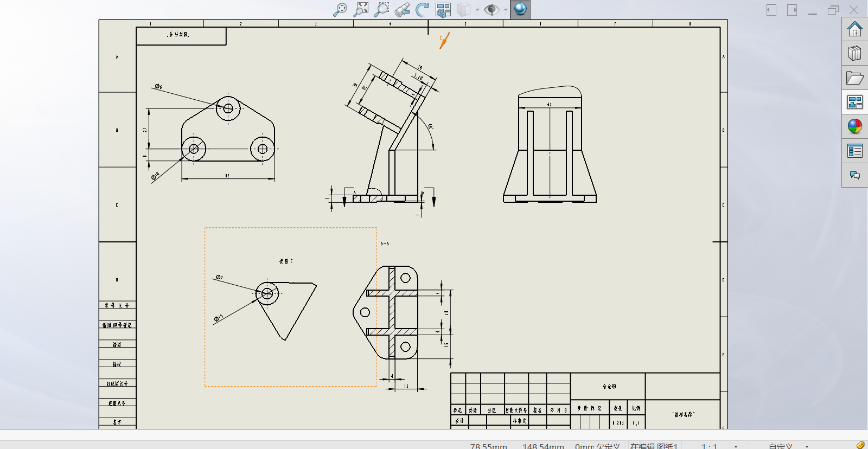This screenshot has width=868, height=449.
Task: Open the File Explorer folder tab
Action: coord(855,78)
